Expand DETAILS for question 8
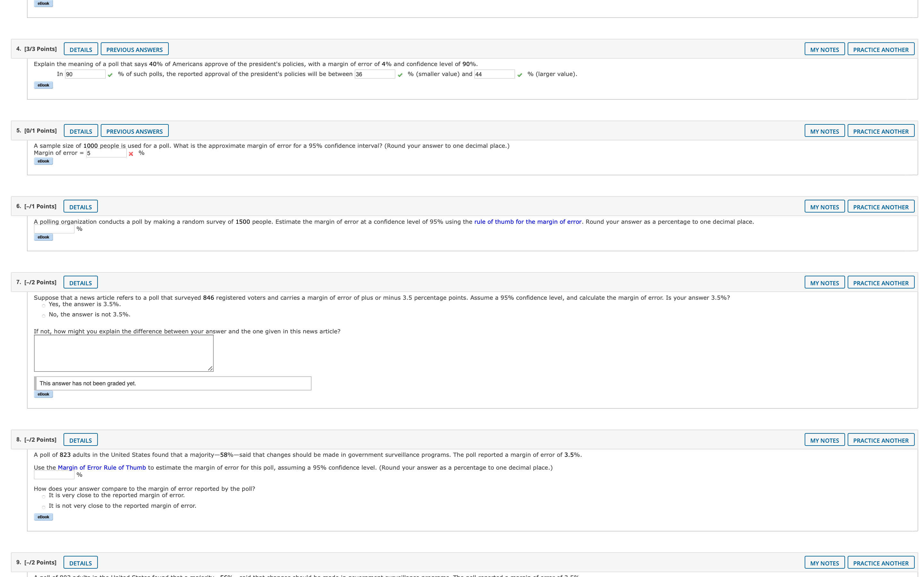Image resolution: width=924 pixels, height=577 pixels. pyautogui.click(x=81, y=440)
